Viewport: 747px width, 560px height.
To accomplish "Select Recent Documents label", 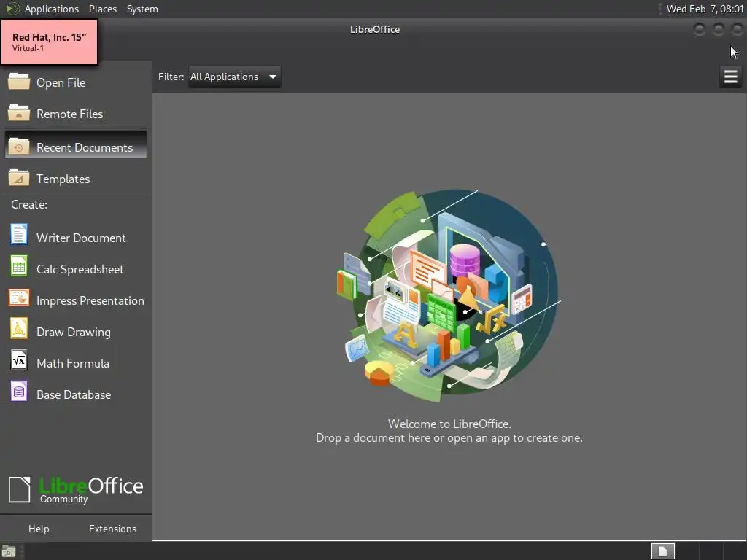I will point(85,147).
